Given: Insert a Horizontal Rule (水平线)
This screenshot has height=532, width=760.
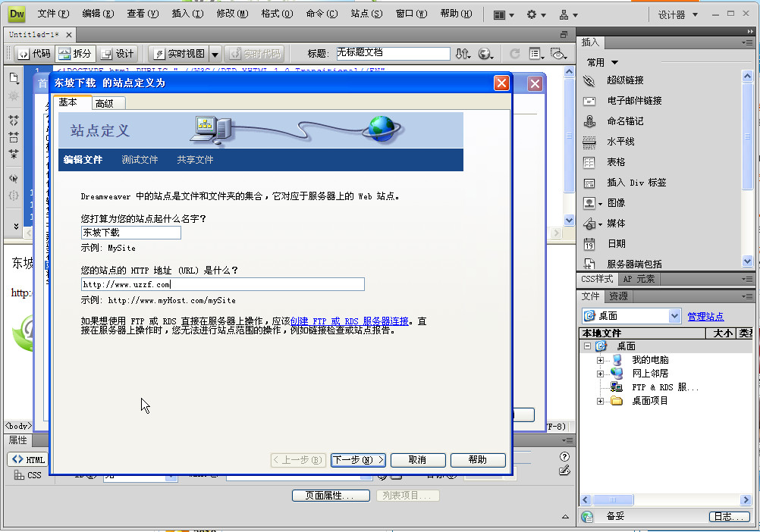Looking at the screenshot, I should pyautogui.click(x=620, y=142).
